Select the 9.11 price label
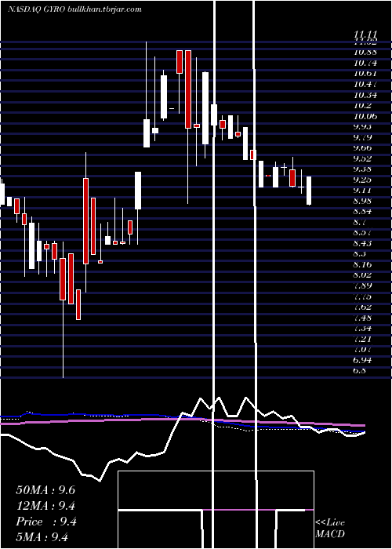The height and width of the screenshot is (549, 392). (362, 191)
